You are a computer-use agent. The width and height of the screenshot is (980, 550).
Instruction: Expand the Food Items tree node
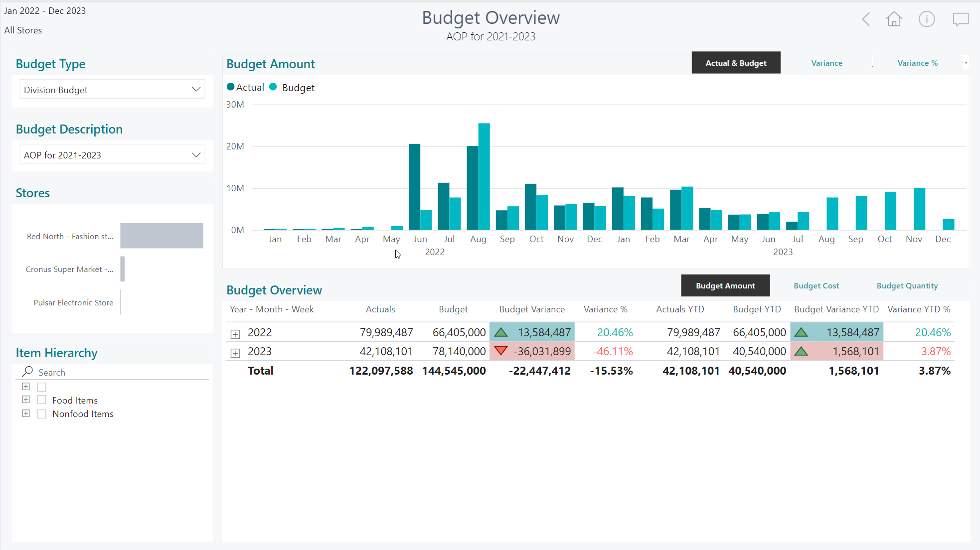[x=26, y=400]
